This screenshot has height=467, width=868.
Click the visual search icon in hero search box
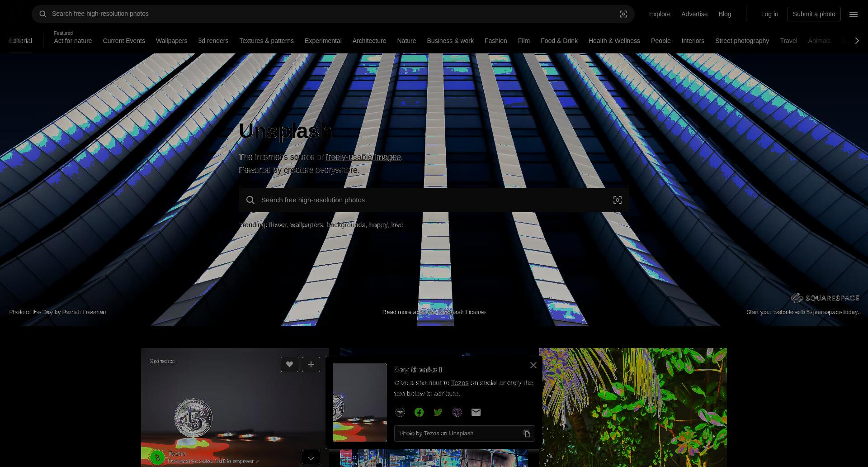[x=618, y=200]
